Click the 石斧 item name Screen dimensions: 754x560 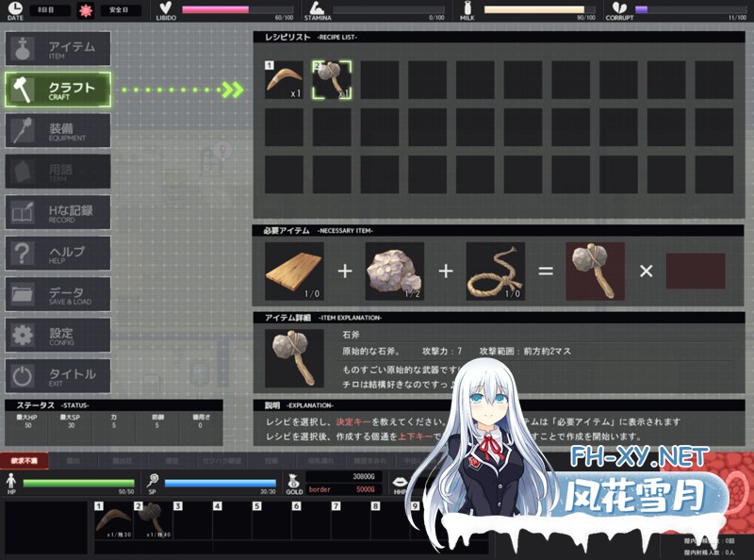coord(351,335)
